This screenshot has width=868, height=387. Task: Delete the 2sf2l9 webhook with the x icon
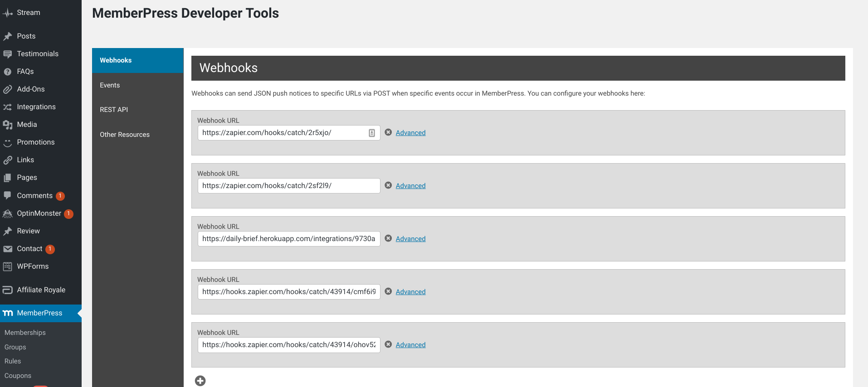pyautogui.click(x=388, y=185)
